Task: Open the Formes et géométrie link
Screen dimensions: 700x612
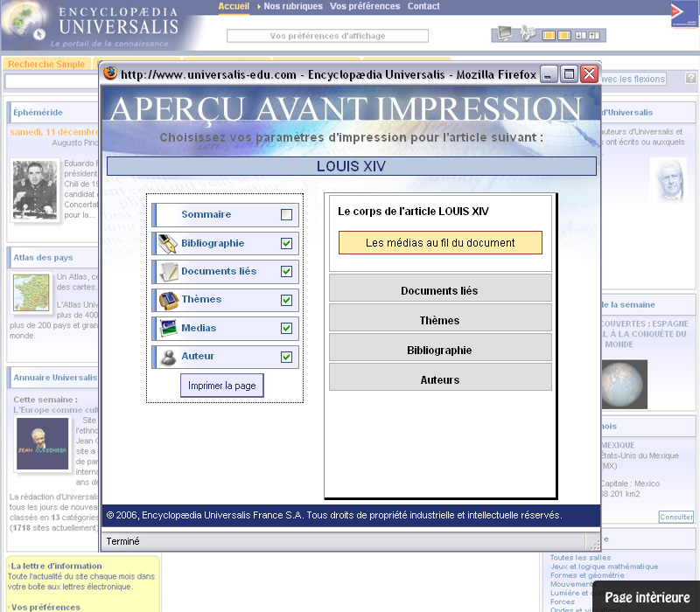Action: pos(587,575)
